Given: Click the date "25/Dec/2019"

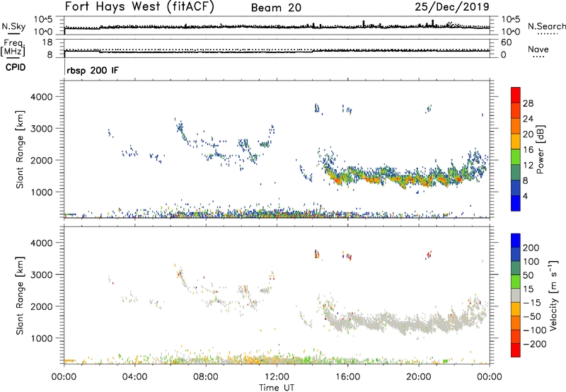Looking at the screenshot, I should tap(452, 7).
